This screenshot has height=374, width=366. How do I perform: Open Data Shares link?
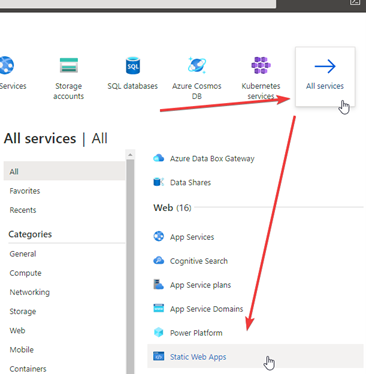190,182
